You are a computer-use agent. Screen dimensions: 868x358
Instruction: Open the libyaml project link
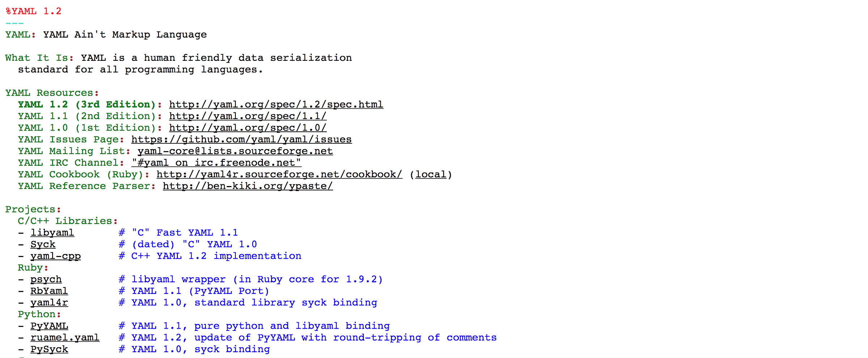(52, 233)
